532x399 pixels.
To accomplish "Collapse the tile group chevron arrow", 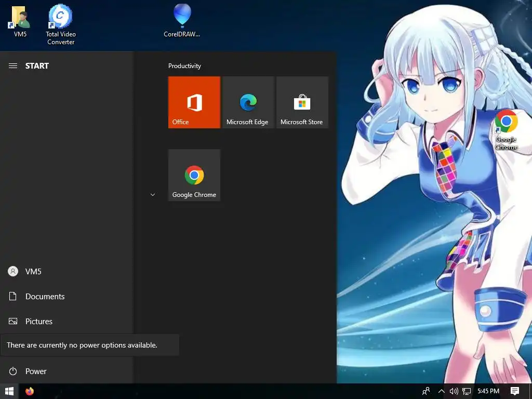I will [x=153, y=195].
